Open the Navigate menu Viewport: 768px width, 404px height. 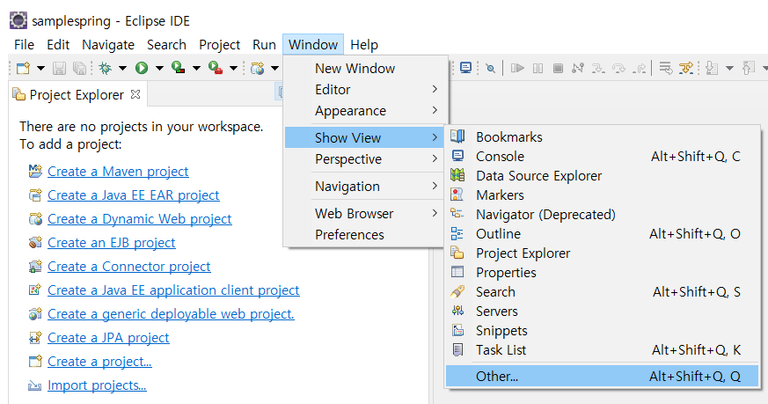click(108, 45)
